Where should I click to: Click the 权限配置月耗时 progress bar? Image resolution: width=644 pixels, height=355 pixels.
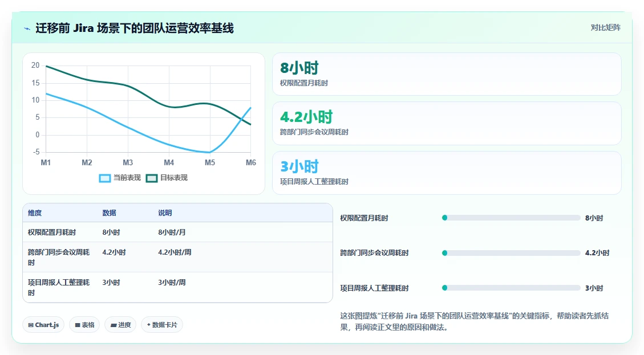point(511,218)
